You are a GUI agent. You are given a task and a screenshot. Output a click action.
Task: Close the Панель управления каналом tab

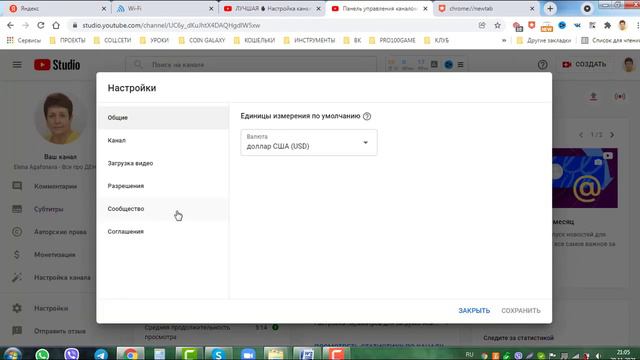(425, 9)
